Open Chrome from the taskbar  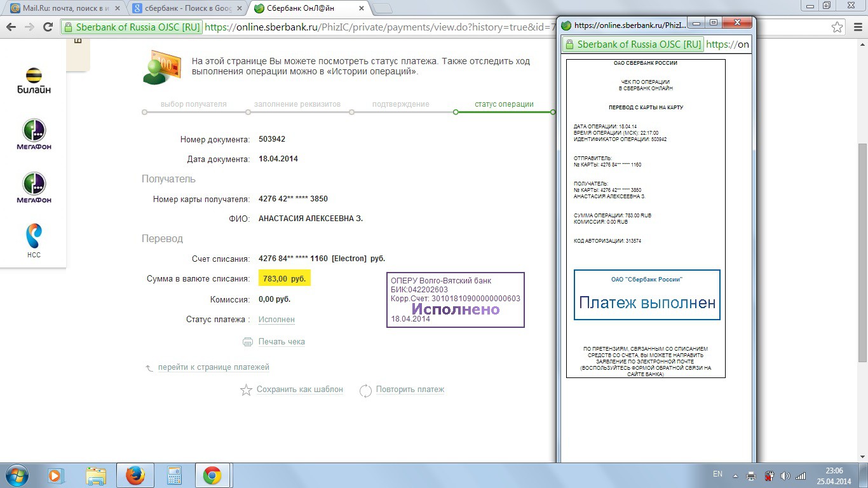[212, 475]
